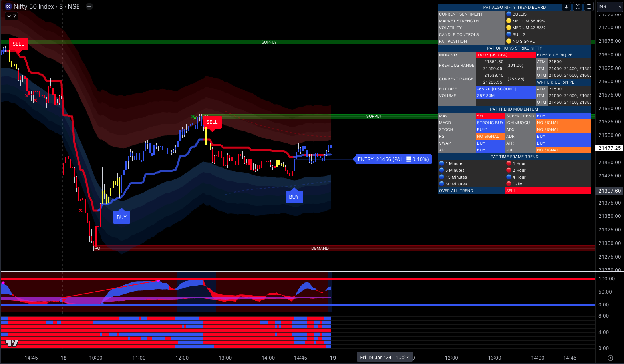624x364 pixels.
Task: Click the current price tag 21477.25
Action: coord(610,148)
